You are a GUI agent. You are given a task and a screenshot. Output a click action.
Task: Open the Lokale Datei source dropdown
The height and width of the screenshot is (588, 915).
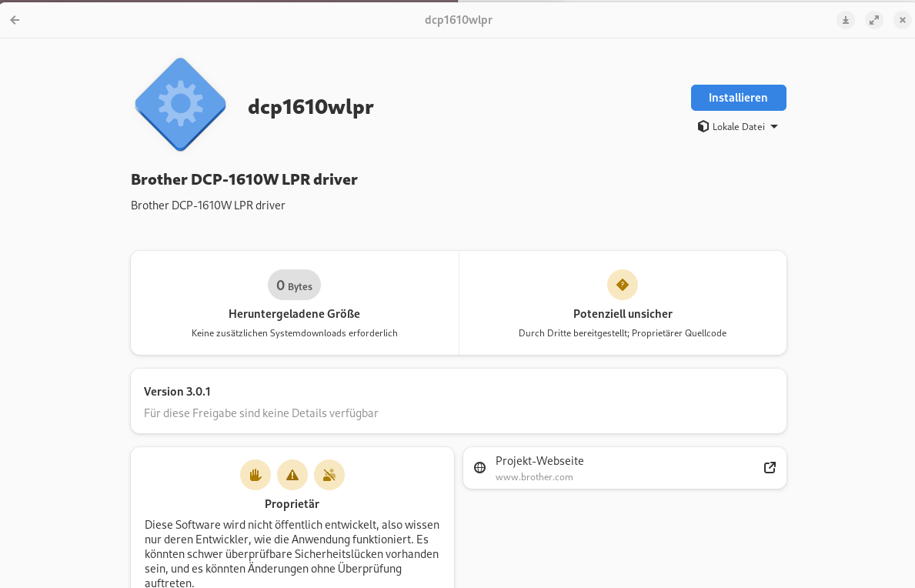coord(738,127)
